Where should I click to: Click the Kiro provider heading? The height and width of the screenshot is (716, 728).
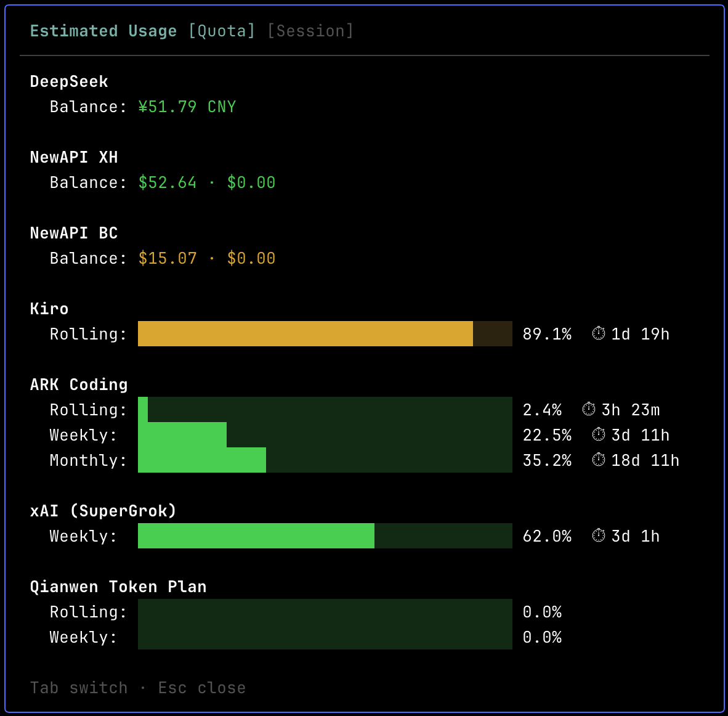(x=49, y=309)
